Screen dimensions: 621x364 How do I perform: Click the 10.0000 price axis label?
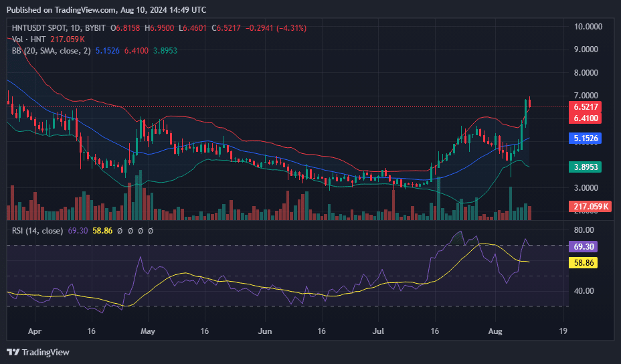(x=588, y=27)
